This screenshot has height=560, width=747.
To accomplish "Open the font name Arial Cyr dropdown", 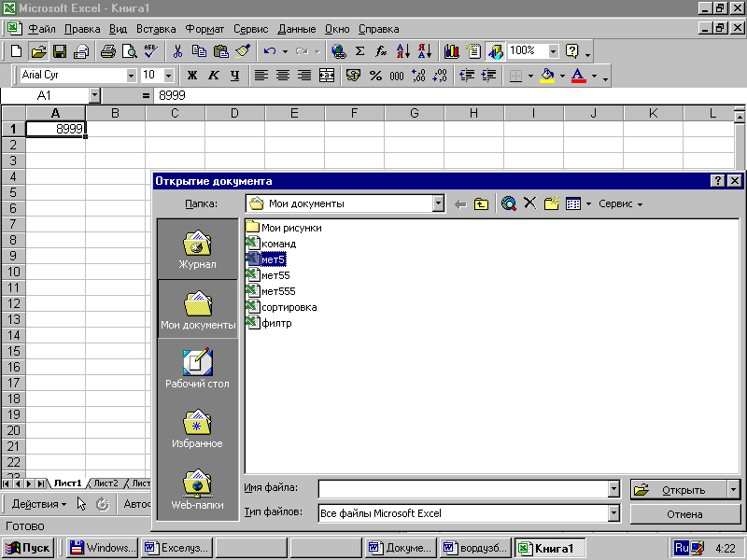I will tap(131, 76).
